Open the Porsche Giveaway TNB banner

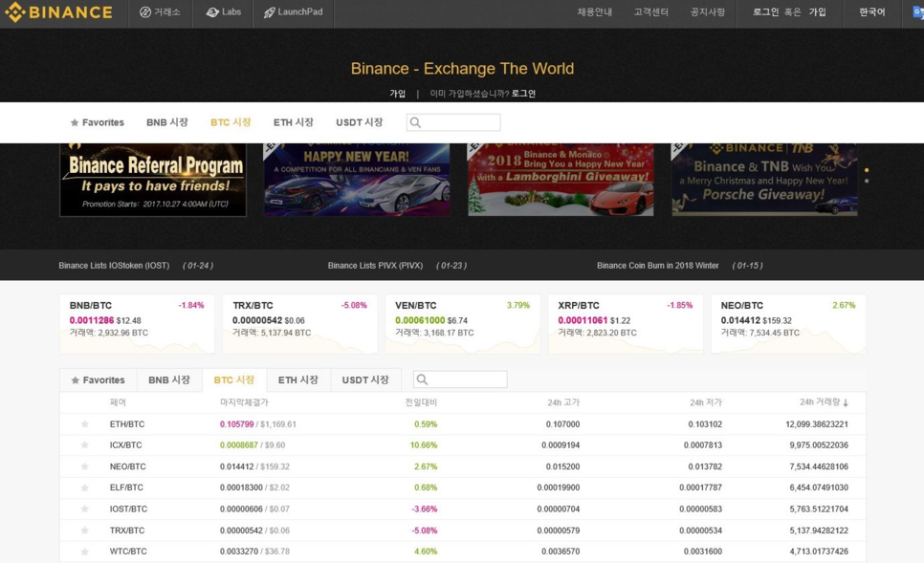point(765,180)
